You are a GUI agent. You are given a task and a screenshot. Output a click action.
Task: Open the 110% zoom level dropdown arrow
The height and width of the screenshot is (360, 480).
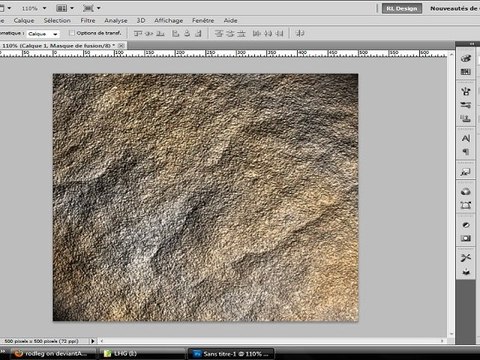(x=44, y=8)
